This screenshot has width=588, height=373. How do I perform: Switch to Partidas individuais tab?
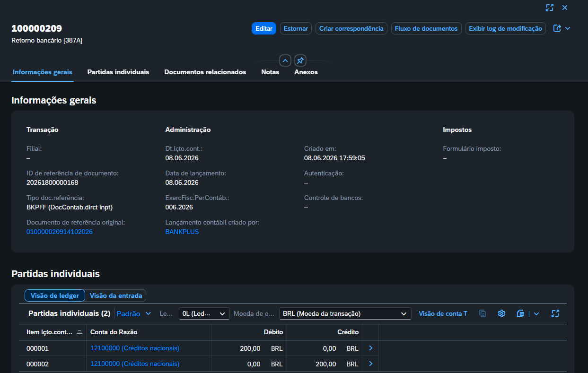[x=118, y=72]
